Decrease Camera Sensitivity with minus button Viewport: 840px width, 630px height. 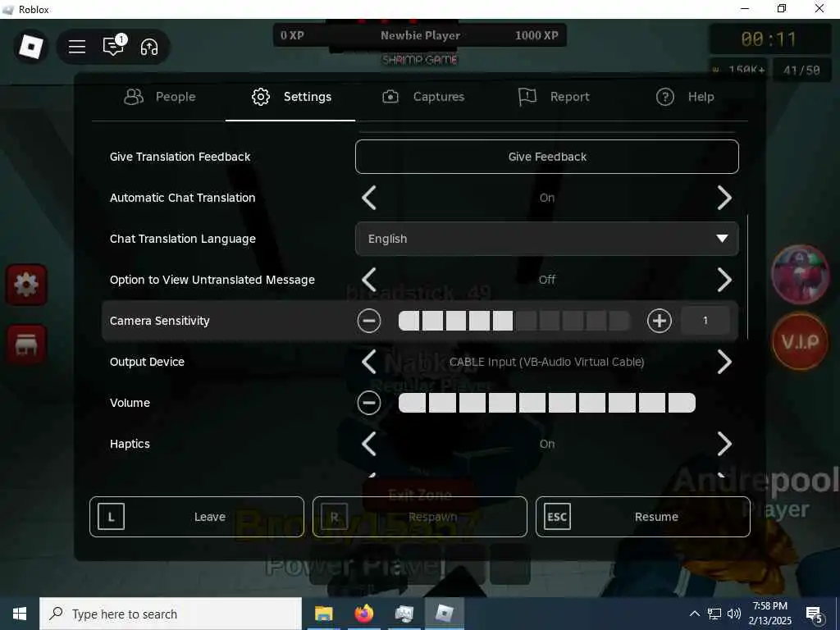click(369, 321)
